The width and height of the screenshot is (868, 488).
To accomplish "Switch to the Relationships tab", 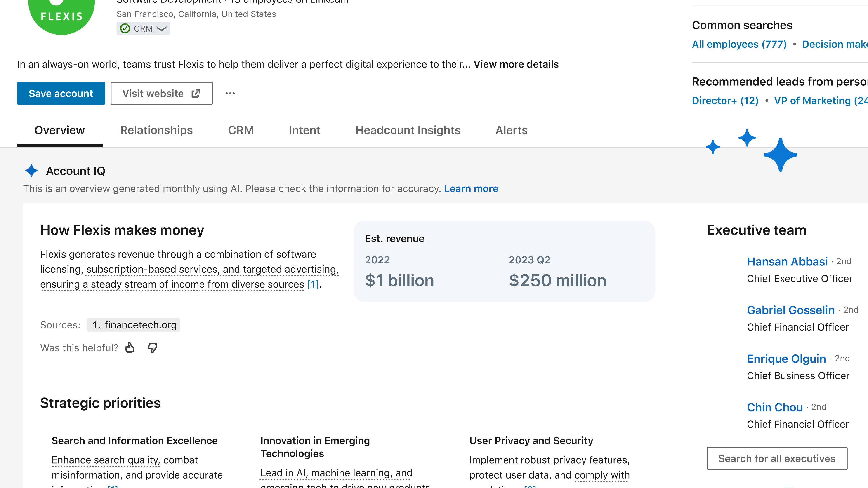I will pyautogui.click(x=156, y=130).
